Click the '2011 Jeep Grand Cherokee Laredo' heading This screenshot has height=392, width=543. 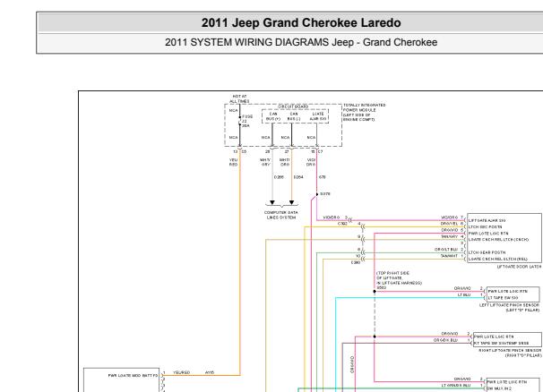point(301,23)
